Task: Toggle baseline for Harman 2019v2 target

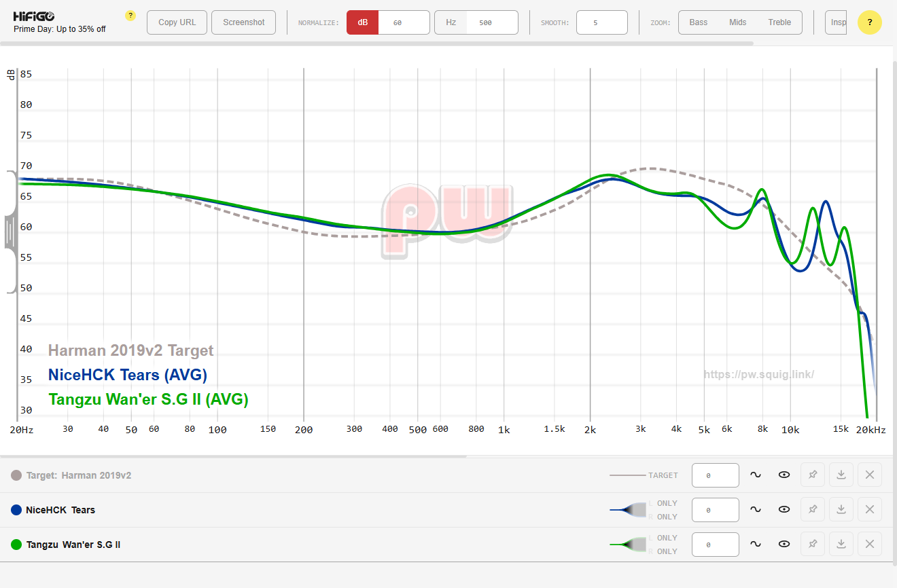Action: pos(756,475)
